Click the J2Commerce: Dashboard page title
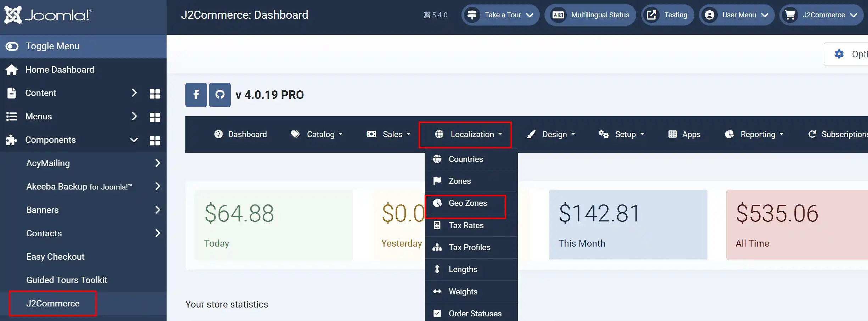This screenshot has width=868, height=321. (245, 15)
